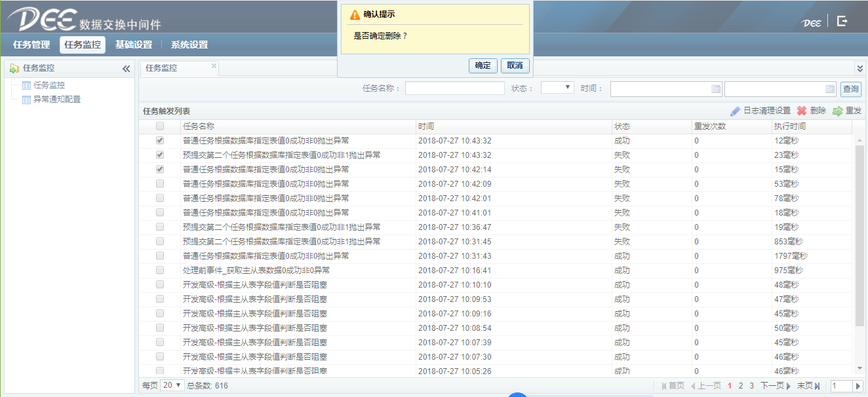
Task: Switch to the Basic Settings menu
Action: (x=134, y=45)
